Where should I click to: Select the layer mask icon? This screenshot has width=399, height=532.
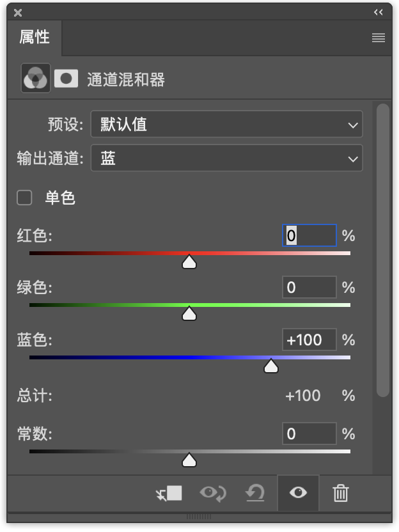(x=66, y=79)
